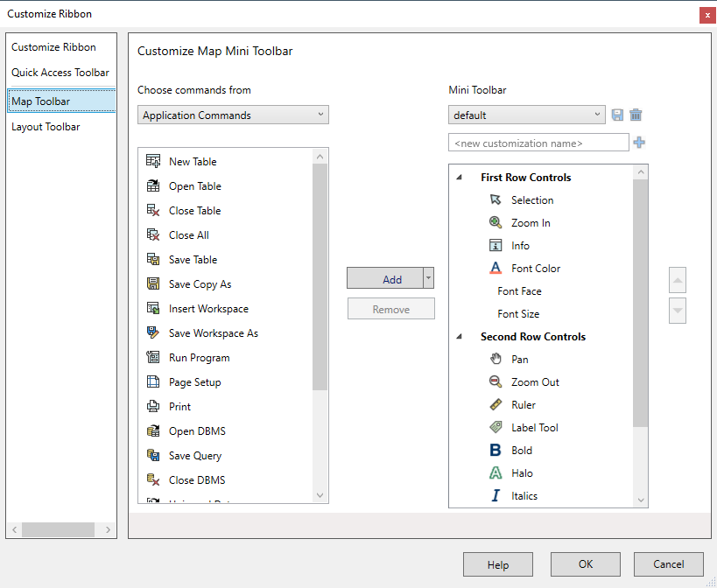Image resolution: width=717 pixels, height=588 pixels.
Task: Click the blue plus icon to add customization
Action: click(x=639, y=142)
